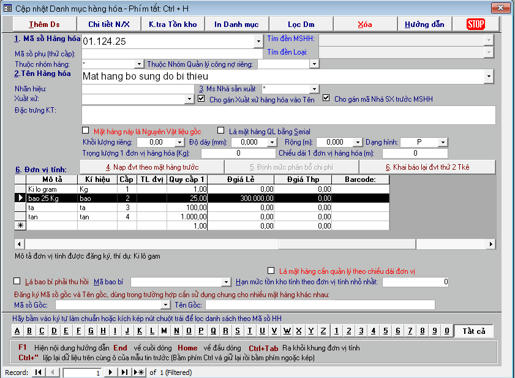Select Ki lo gram cell in table
Screen dimensions: 515x378
point(52,189)
